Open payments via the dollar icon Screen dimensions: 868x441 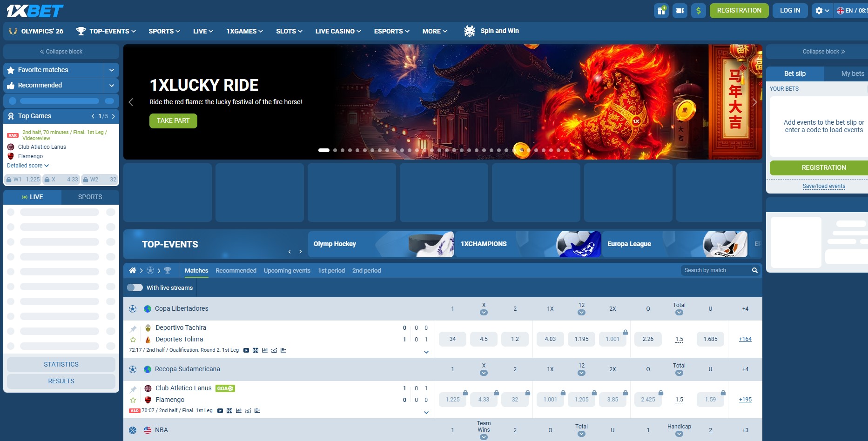(x=699, y=10)
